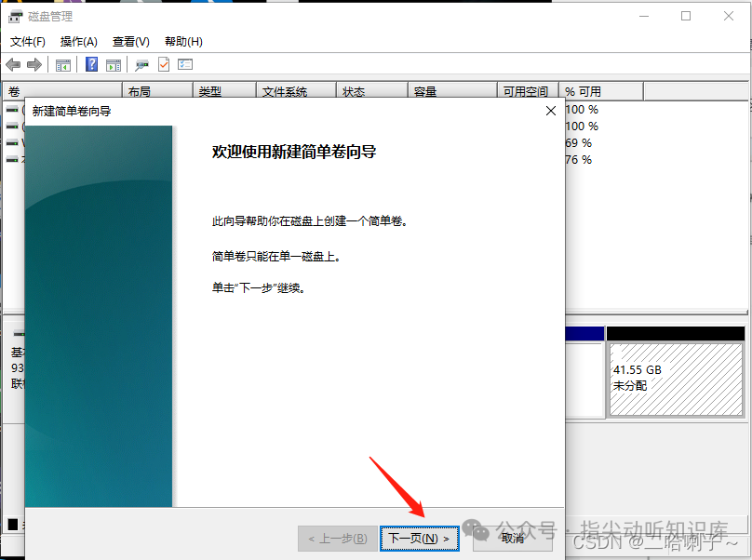The height and width of the screenshot is (560, 752).
Task: Click the list settings toolbar icon
Action: [x=185, y=64]
